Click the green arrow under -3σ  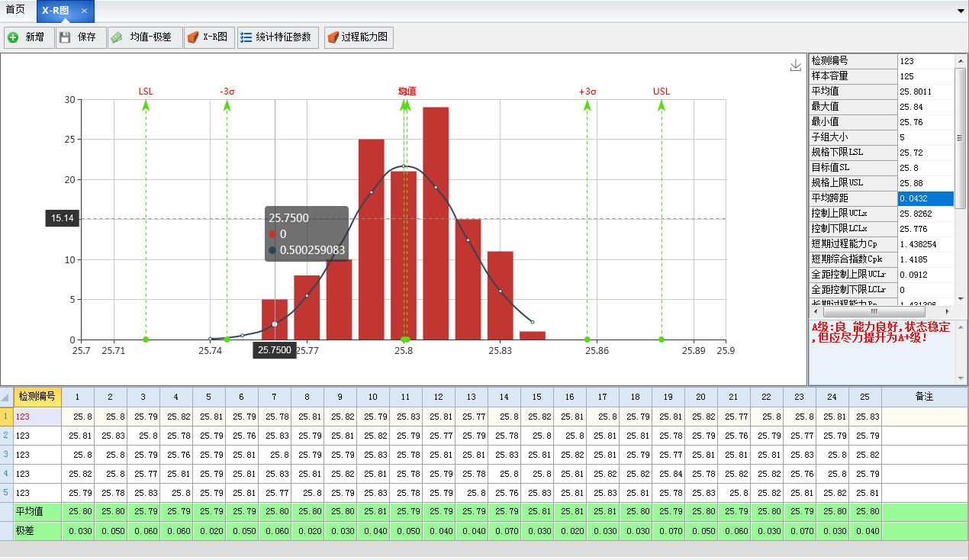pos(227,105)
